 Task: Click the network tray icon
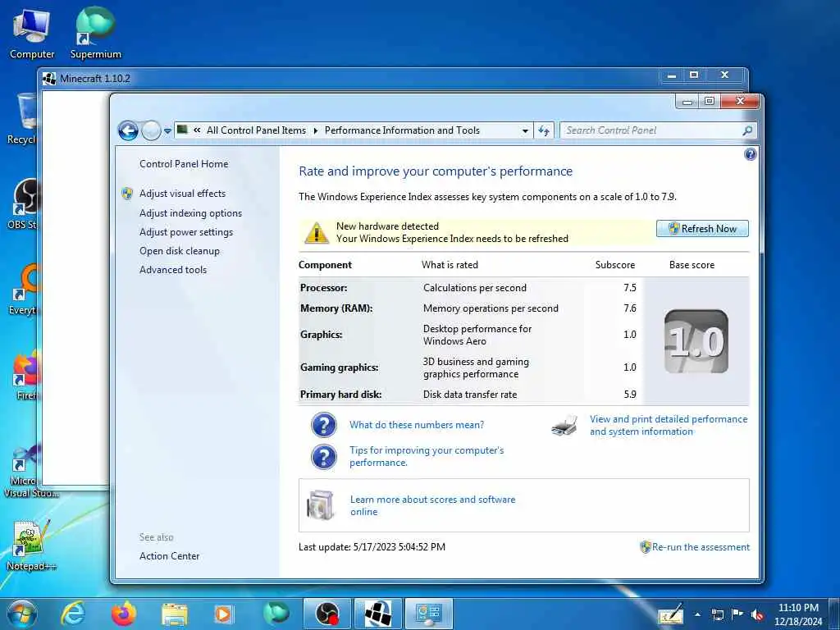click(717, 614)
